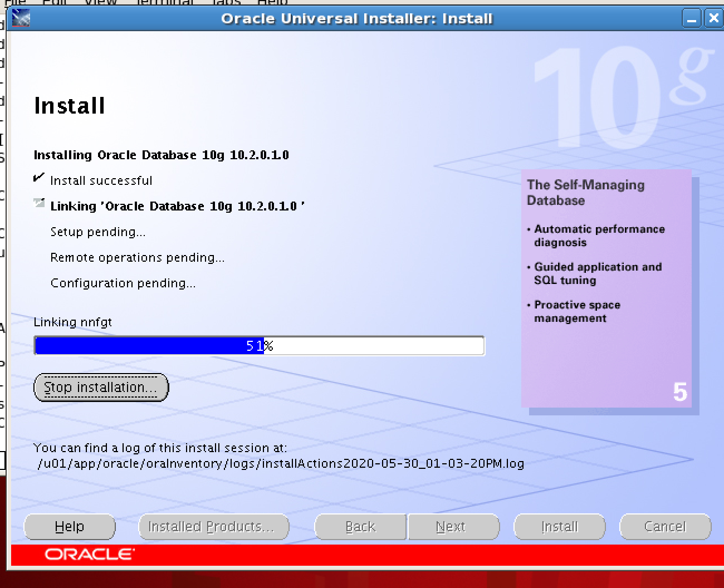The width and height of the screenshot is (724, 588).
Task: Click 'The Self-Managing Database' panel title
Action: click(586, 193)
